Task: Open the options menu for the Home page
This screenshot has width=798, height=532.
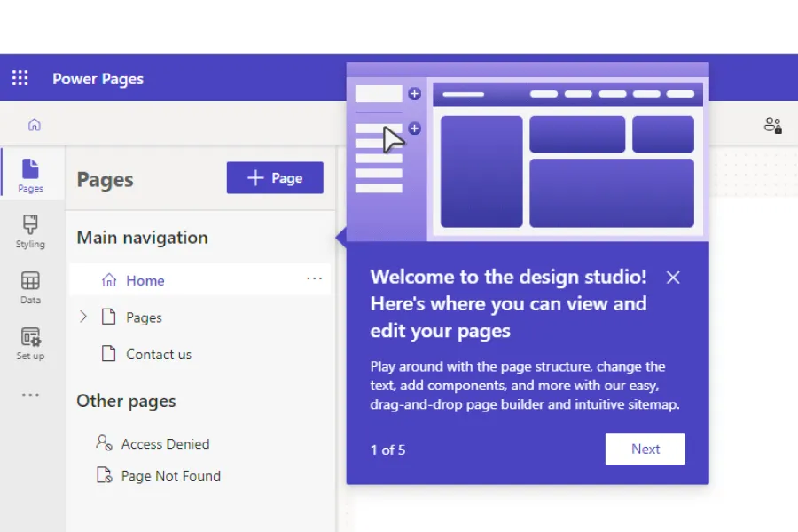Action: [314, 278]
